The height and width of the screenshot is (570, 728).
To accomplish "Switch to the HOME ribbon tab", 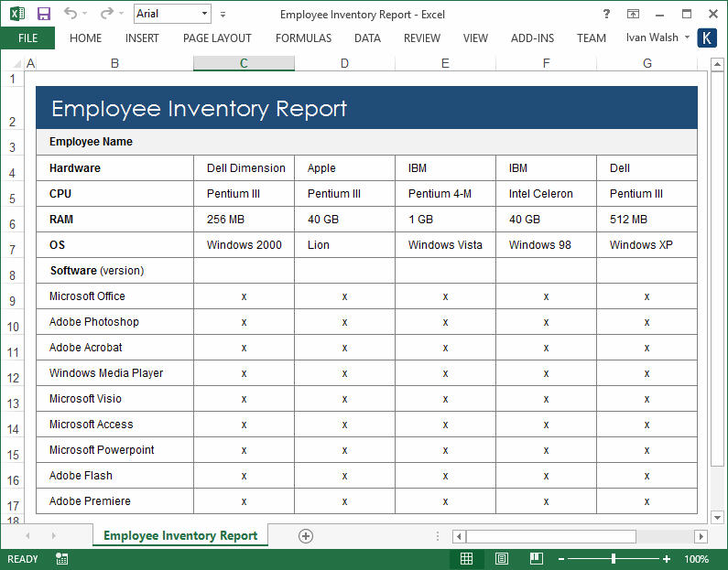I will pos(85,38).
